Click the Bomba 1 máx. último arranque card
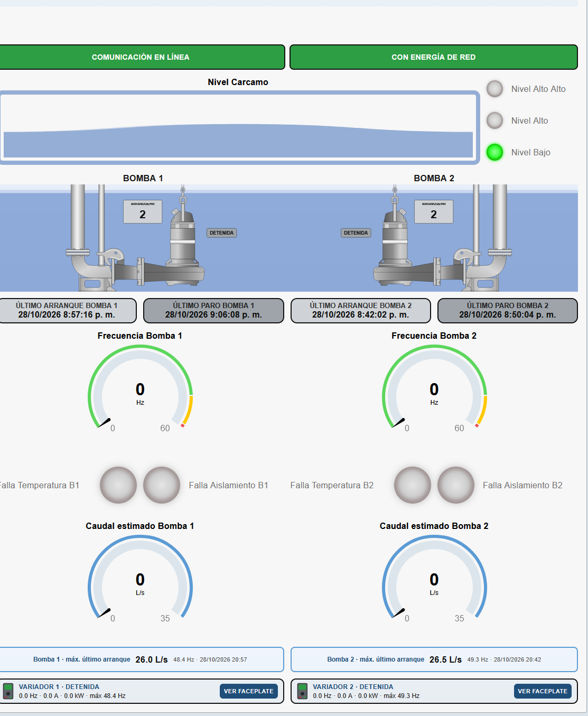Viewport: 588px width, 716px height. click(141, 659)
